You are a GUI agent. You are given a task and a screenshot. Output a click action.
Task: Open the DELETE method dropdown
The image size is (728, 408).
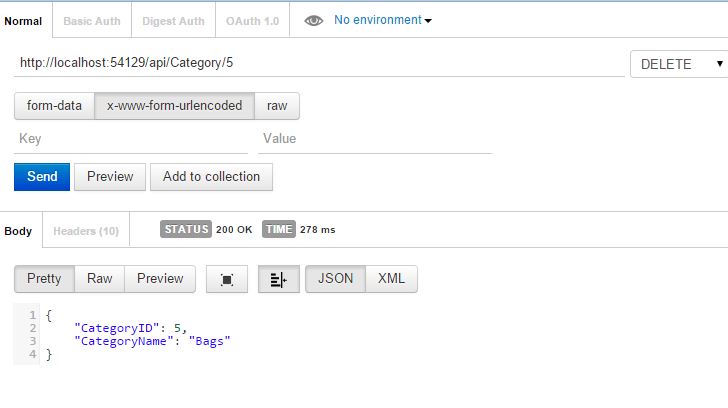point(679,64)
